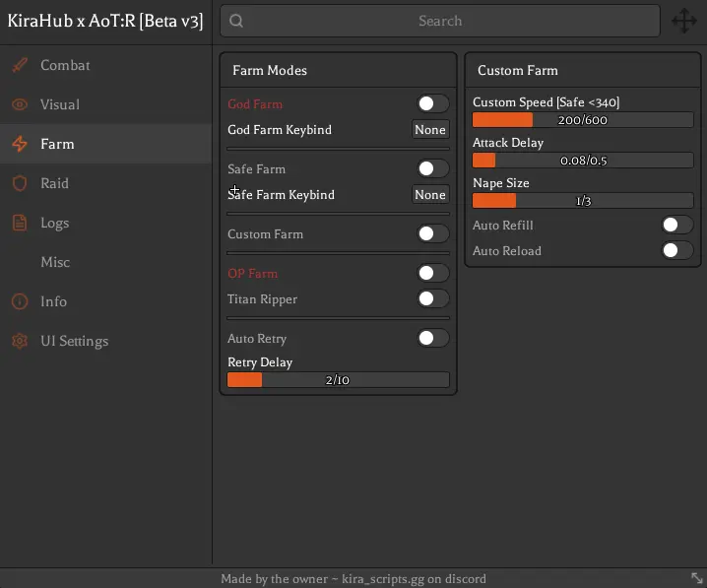
Task: Turn on the Safe Farm switch
Action: pyautogui.click(x=432, y=168)
